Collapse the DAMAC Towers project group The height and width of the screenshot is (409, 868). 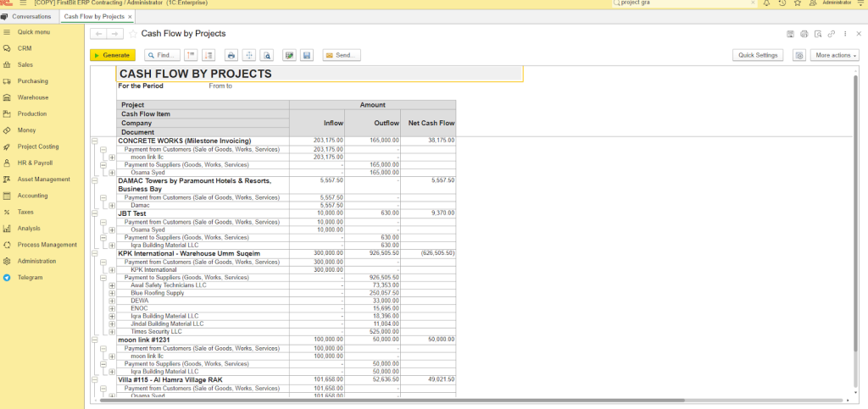(94, 180)
